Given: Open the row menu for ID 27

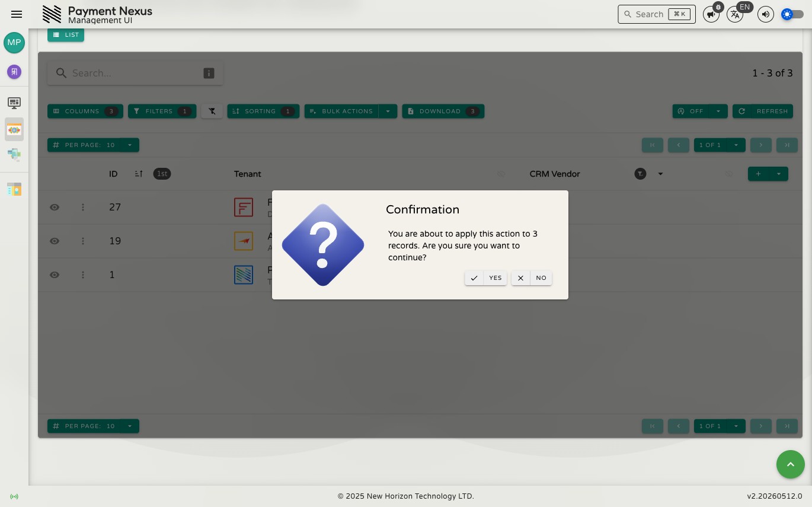Looking at the screenshot, I should tap(83, 207).
